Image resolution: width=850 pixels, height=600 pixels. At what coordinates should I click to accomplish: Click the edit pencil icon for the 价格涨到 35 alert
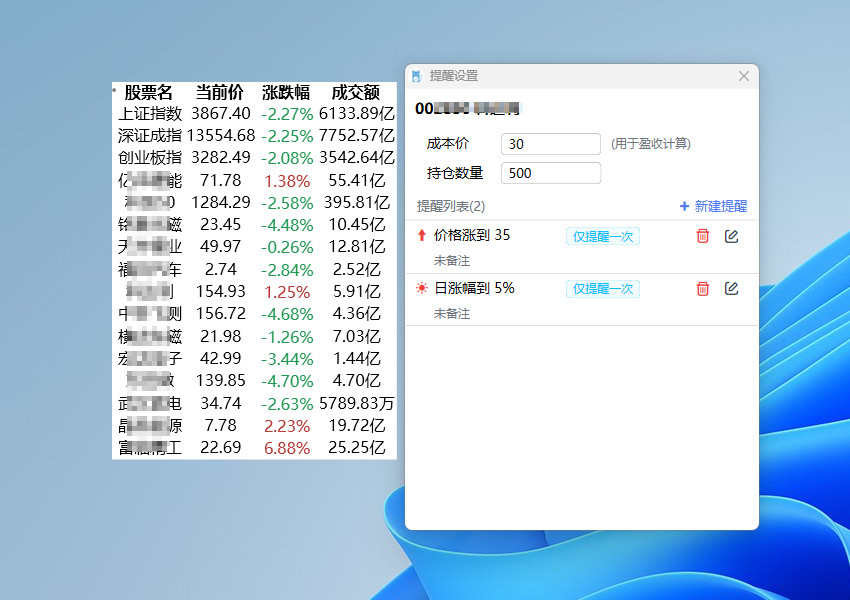click(x=732, y=236)
